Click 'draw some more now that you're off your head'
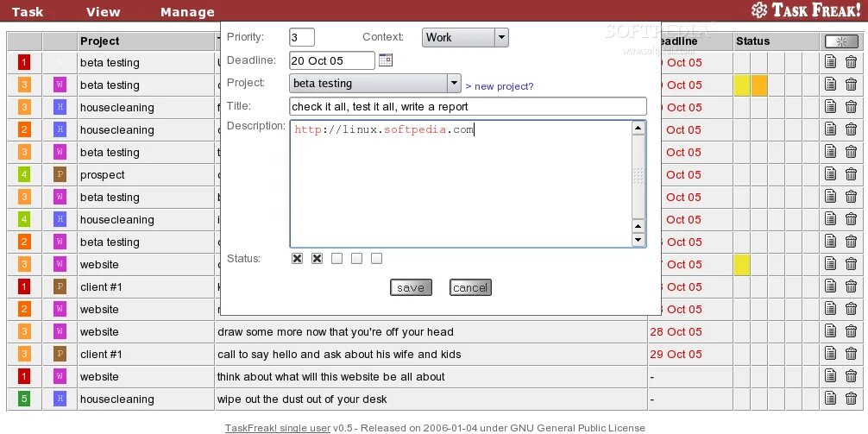The height and width of the screenshot is (434, 868). tap(336, 332)
